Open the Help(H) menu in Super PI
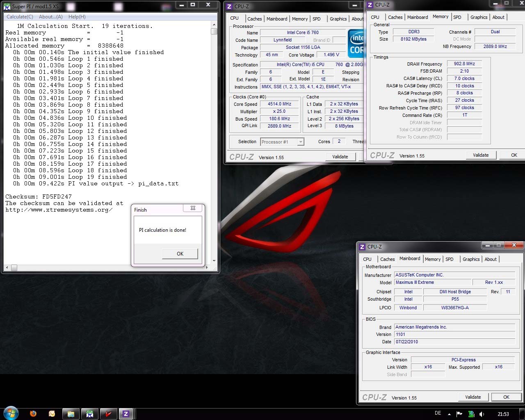Screen dimensions: 525x420 pos(77,17)
